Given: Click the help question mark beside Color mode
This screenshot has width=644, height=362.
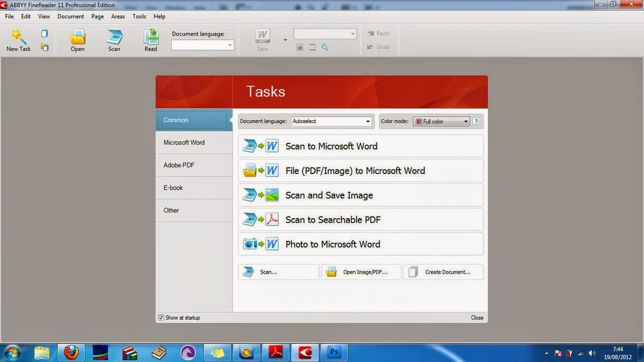Looking at the screenshot, I should (476, 121).
